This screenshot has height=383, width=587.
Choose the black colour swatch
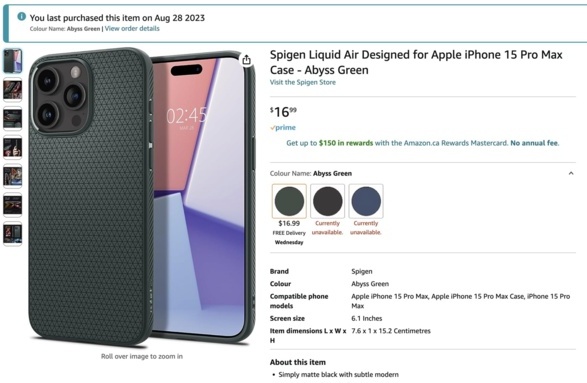(328, 201)
